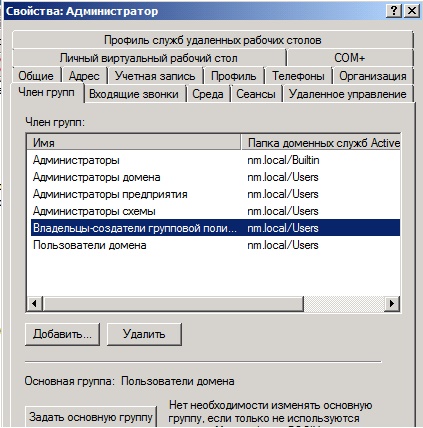Click the help question mark button

tap(394, 11)
